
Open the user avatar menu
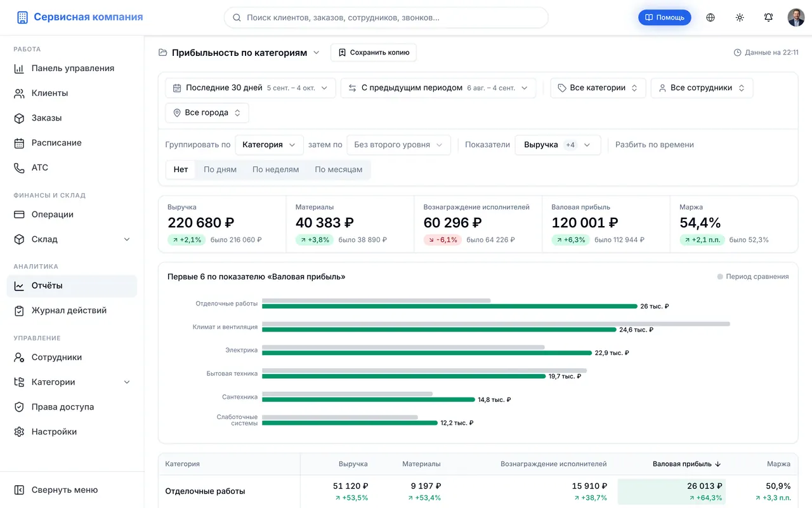[x=796, y=18]
